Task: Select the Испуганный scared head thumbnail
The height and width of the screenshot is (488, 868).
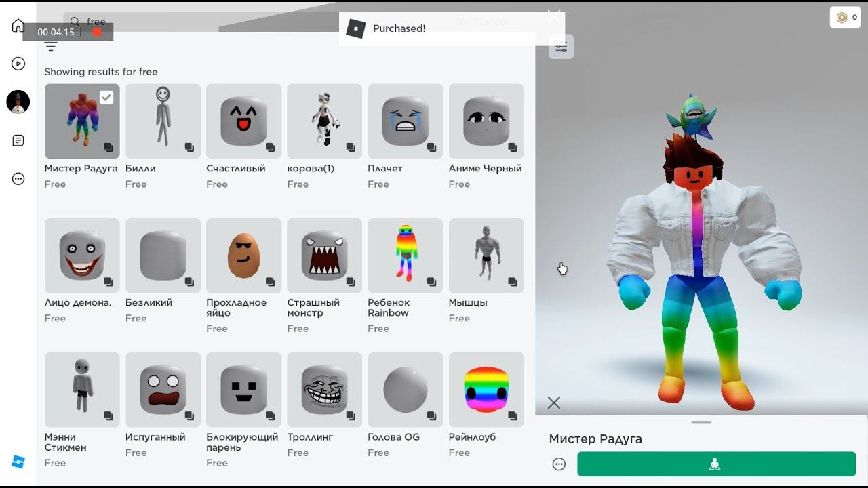Action: click(163, 390)
